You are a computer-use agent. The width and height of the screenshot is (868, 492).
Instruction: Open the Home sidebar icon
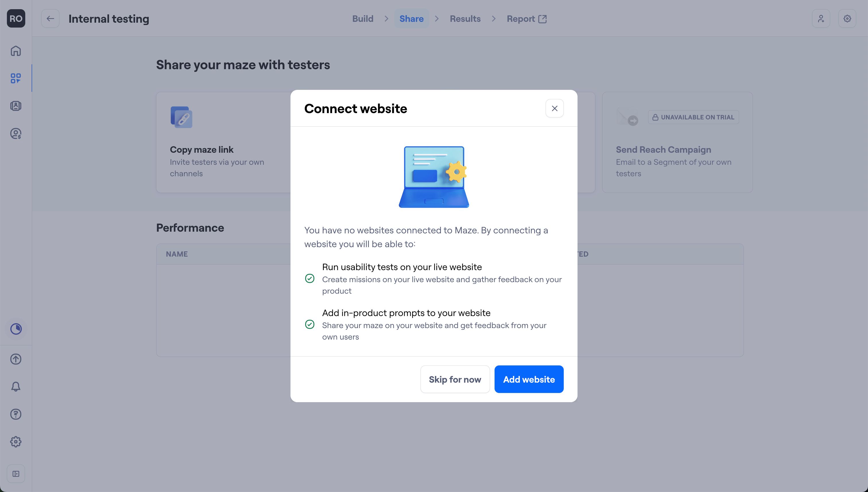click(16, 51)
